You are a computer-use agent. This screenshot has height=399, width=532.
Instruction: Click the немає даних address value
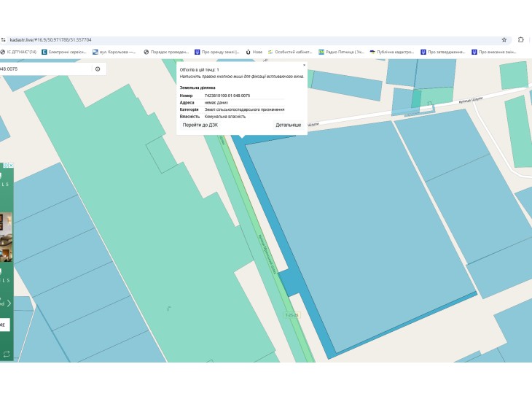216,103
